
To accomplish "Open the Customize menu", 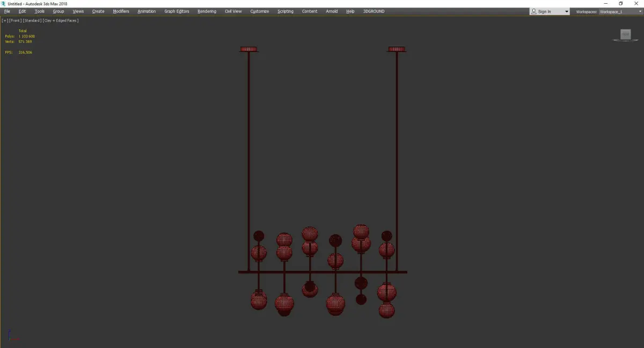I will 260,11.
